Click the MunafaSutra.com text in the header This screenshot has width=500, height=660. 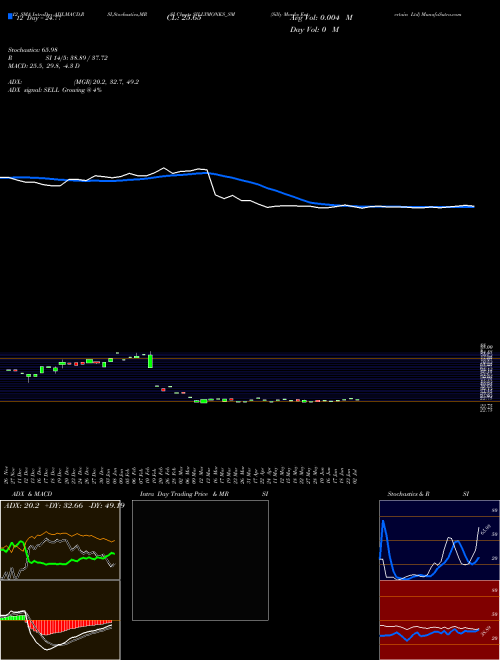[x=441, y=14]
